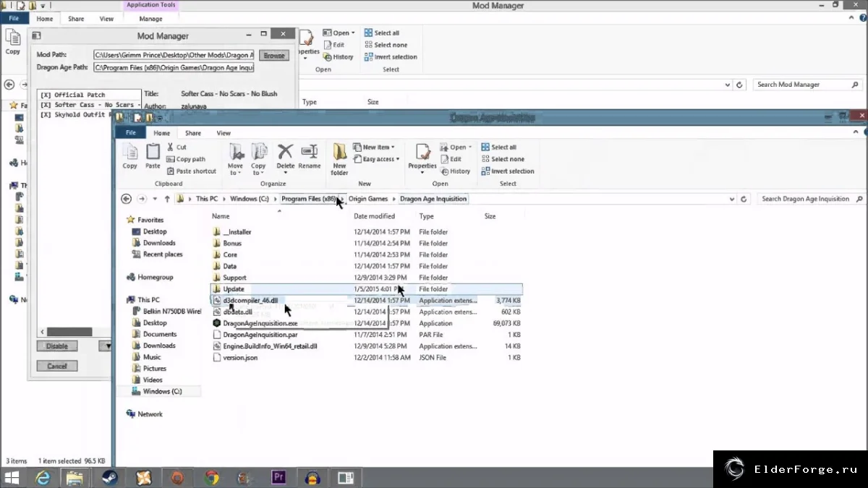
Task: Click Paste shortcut in Clipboard group
Action: click(191, 171)
